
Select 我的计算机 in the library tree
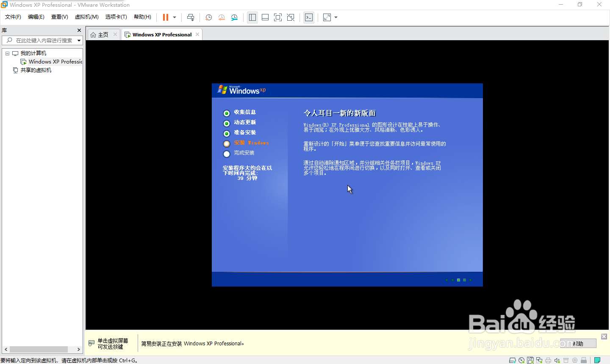[33, 53]
